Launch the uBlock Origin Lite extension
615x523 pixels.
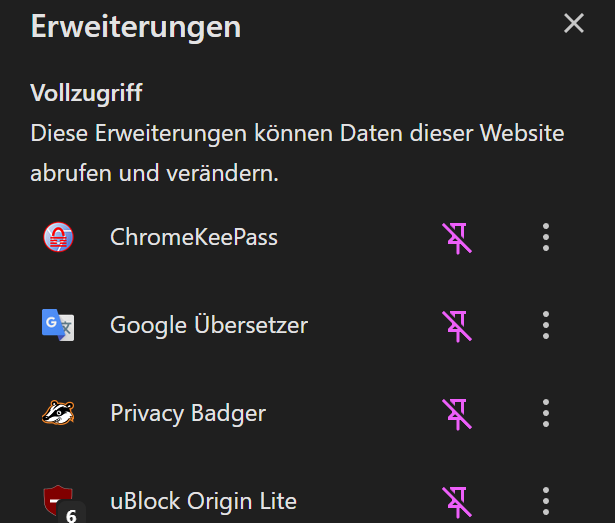click(203, 501)
